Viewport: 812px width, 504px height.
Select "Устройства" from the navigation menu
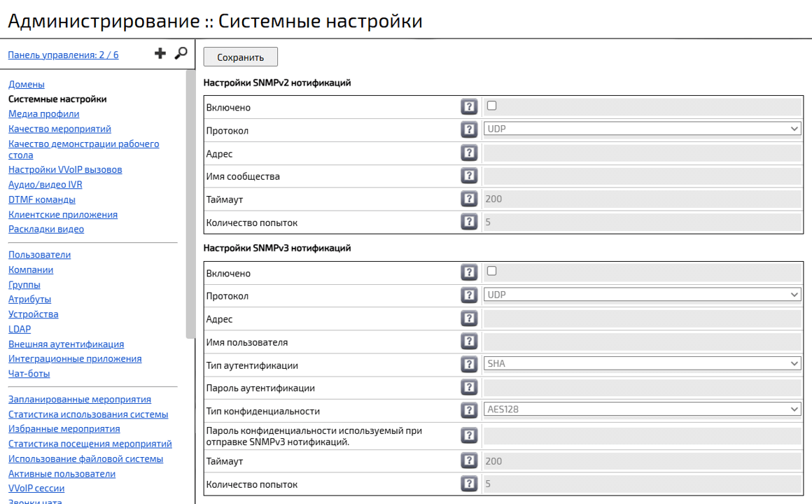31,314
